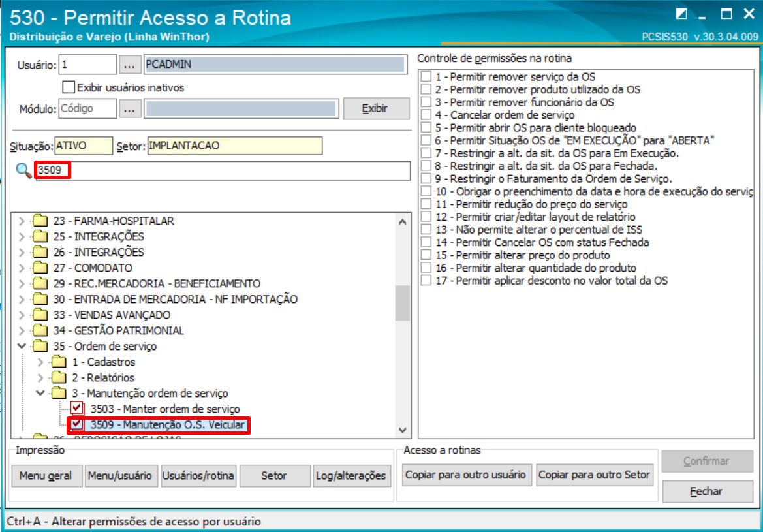Click Copiar para outro usuário

[x=465, y=475]
